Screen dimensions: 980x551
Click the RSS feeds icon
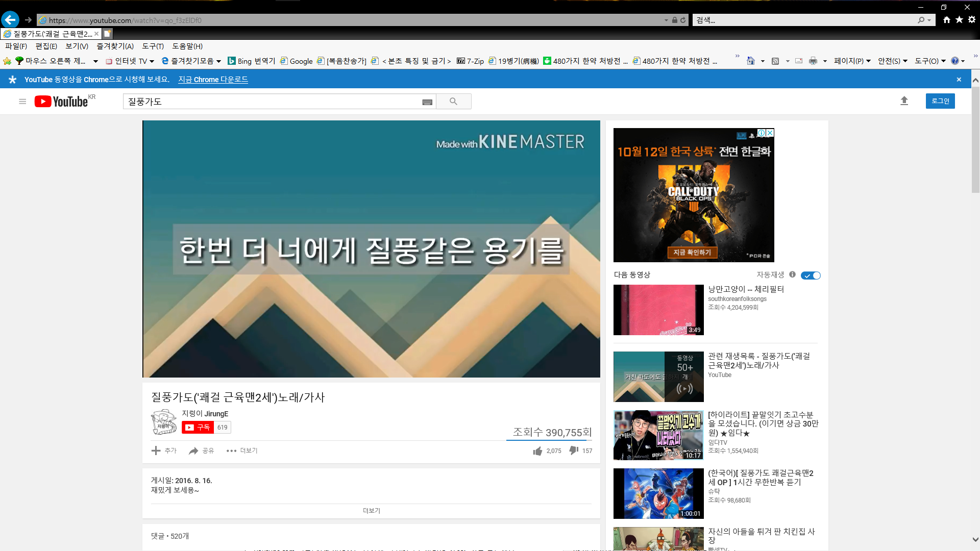(775, 61)
